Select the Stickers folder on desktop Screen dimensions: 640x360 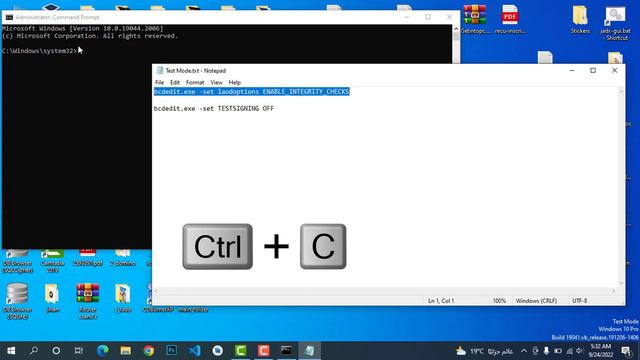click(580, 19)
